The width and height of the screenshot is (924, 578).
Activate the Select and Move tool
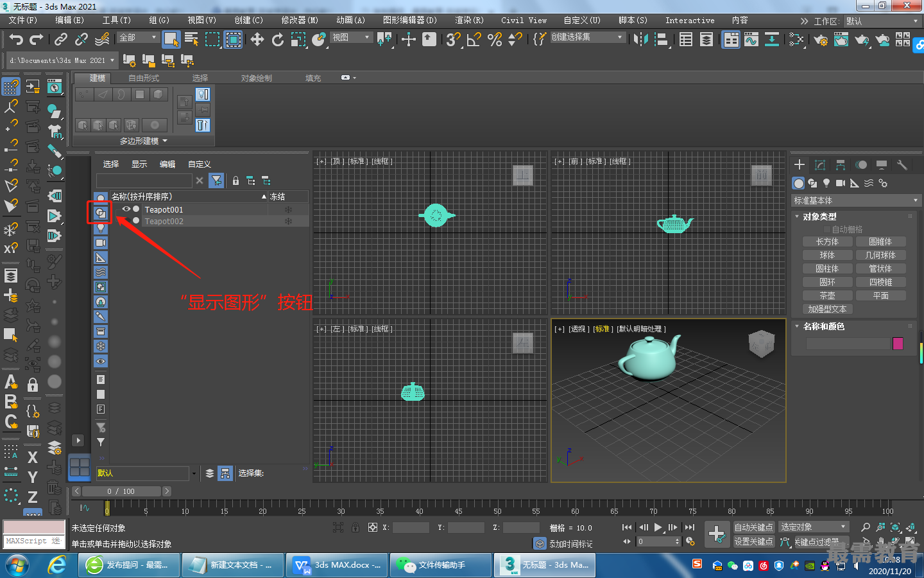pyautogui.click(x=257, y=39)
